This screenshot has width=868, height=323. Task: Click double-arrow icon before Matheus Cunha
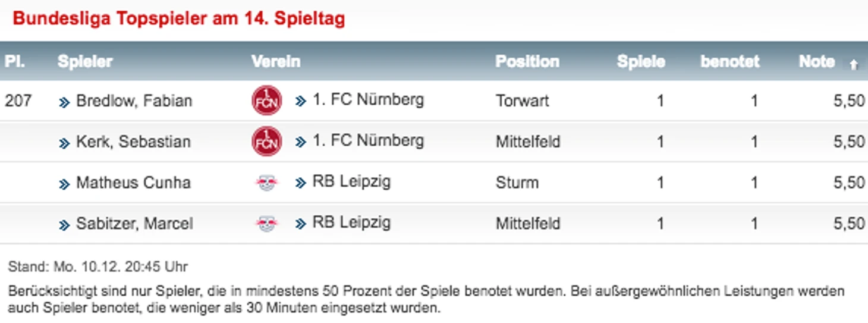[x=64, y=184]
